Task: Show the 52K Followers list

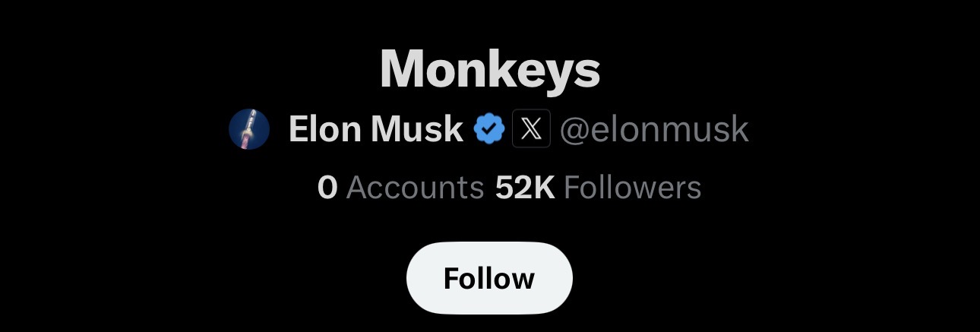Action: 598,188
